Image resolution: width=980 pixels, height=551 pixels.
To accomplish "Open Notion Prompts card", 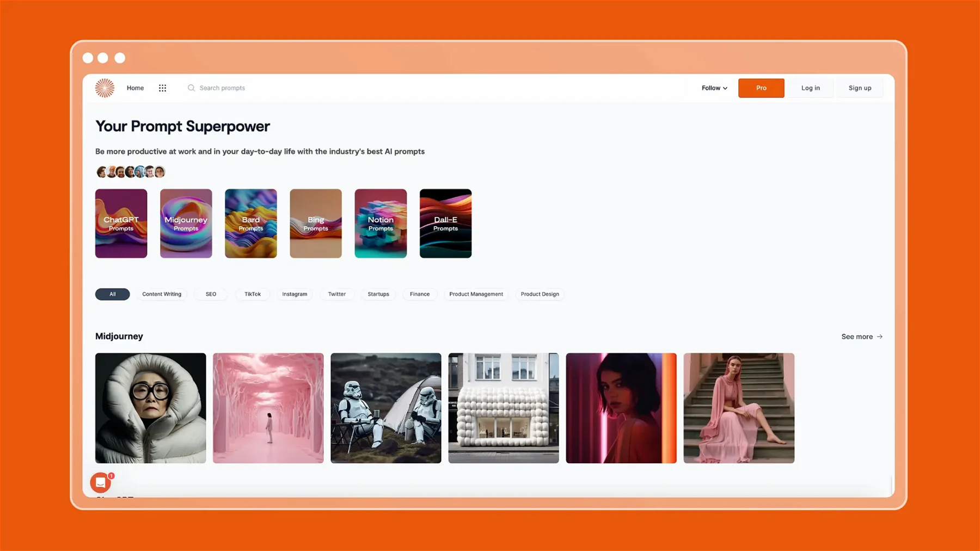I will (x=381, y=223).
